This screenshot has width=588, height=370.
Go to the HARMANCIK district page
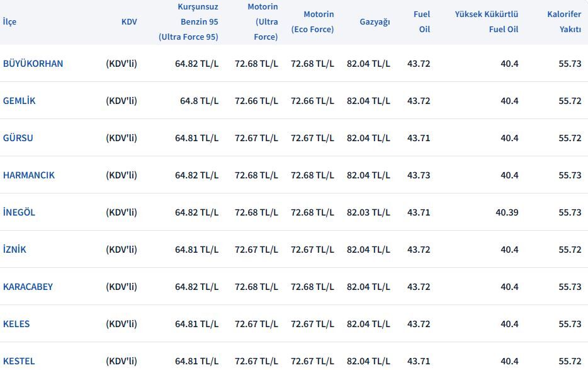(x=29, y=175)
